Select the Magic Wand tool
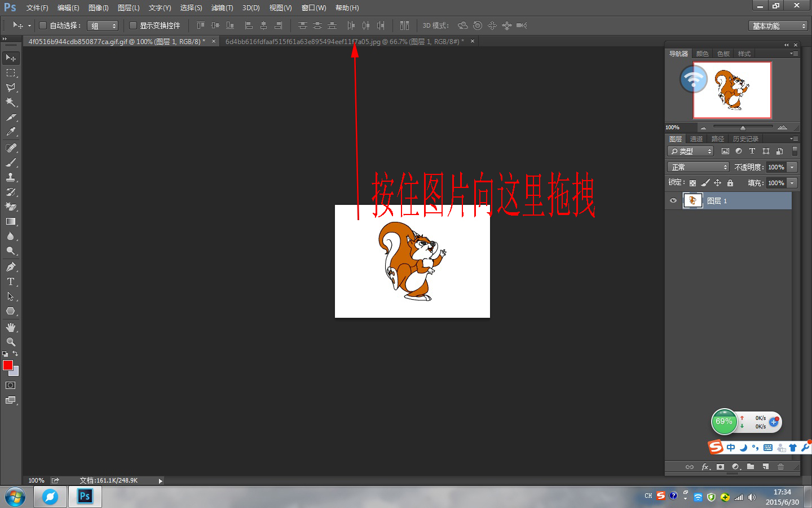The image size is (812, 508). (x=11, y=102)
